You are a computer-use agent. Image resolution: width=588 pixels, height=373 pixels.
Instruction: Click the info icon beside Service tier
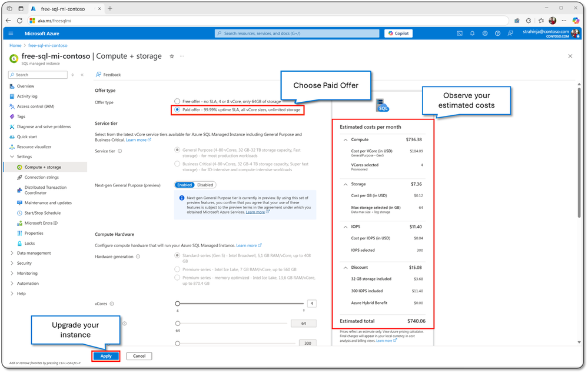tap(120, 151)
